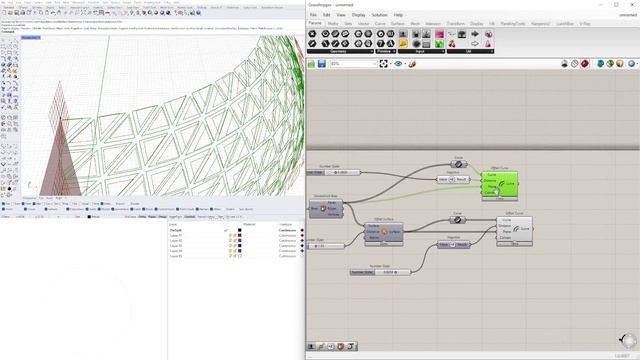Toggle the Near osnap checkbox
640x360 pixels.
click(x=13, y=203)
